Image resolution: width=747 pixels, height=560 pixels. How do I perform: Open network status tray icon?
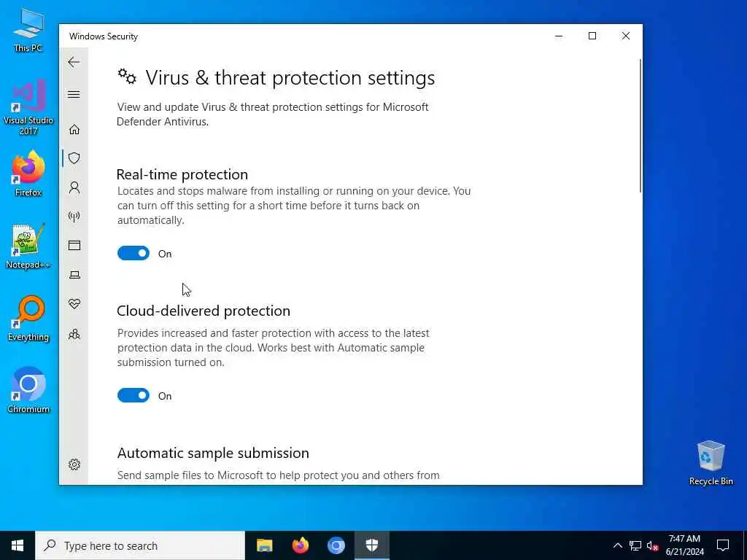click(635, 545)
